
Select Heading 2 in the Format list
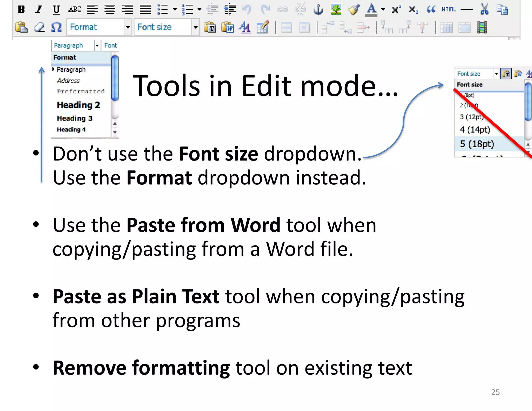78,105
